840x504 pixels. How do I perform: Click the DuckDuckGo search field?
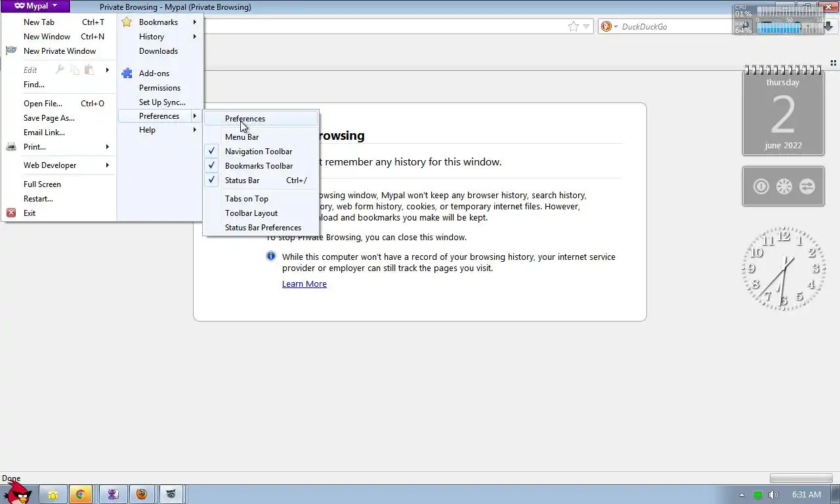[x=676, y=27]
